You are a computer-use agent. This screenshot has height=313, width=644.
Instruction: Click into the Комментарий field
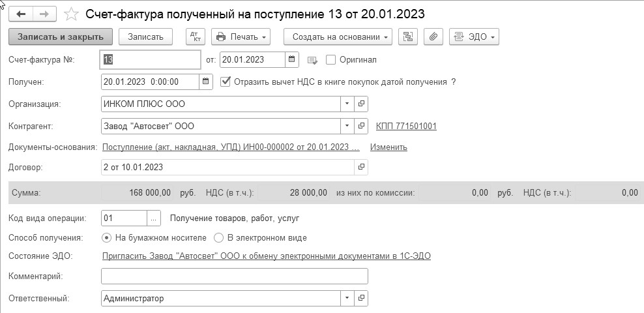(x=235, y=276)
